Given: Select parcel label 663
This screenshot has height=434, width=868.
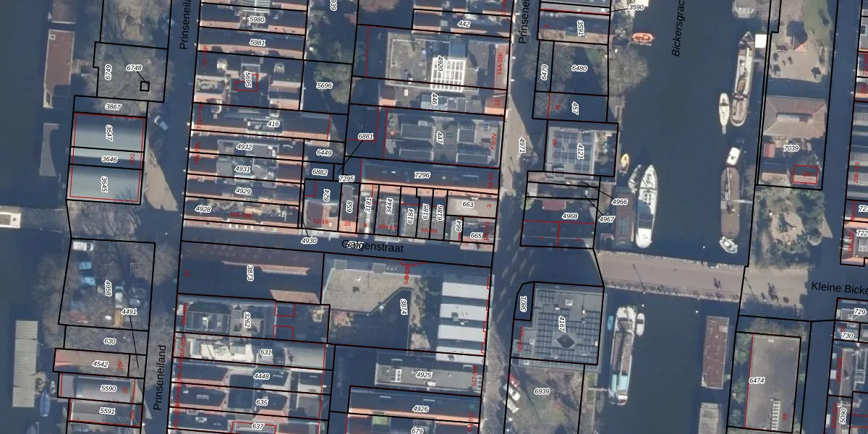Looking at the screenshot, I should coord(468,205).
